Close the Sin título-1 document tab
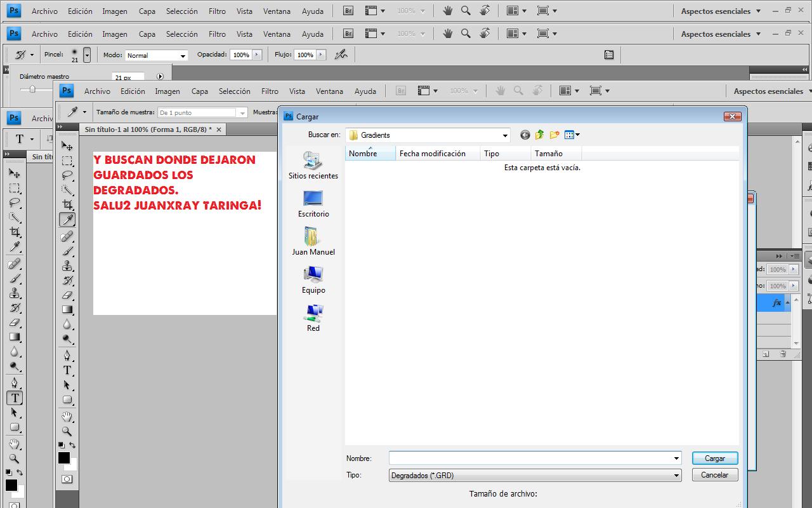This screenshot has height=508, width=812. point(219,129)
